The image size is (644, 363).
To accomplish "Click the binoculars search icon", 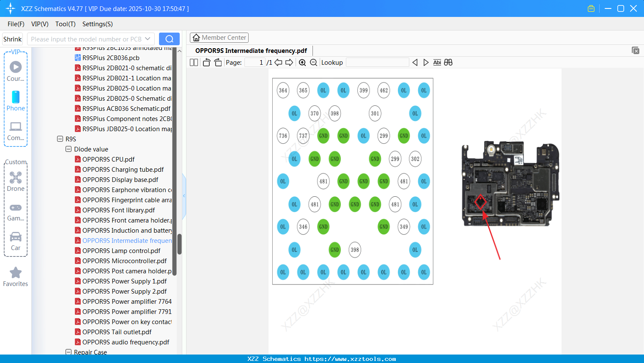I will [448, 63].
